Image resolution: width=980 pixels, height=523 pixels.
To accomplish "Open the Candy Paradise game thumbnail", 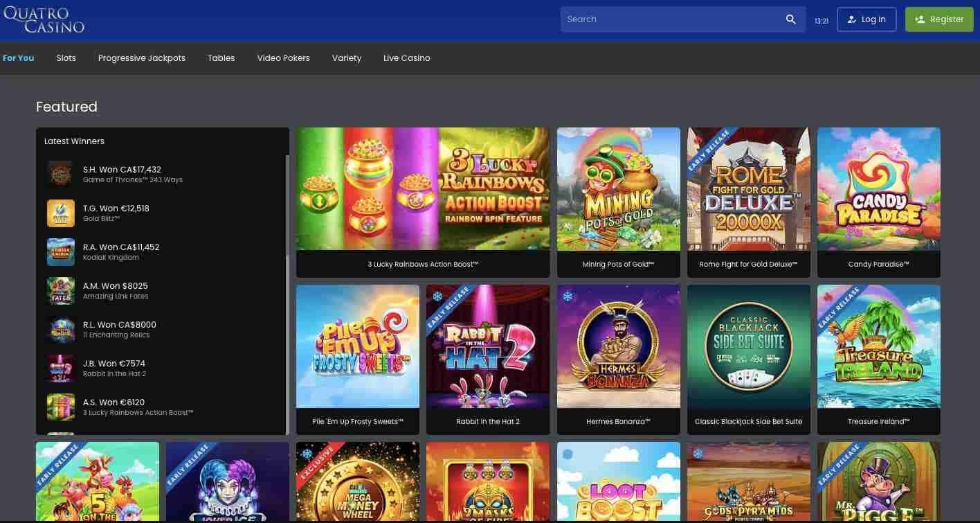I will point(878,189).
